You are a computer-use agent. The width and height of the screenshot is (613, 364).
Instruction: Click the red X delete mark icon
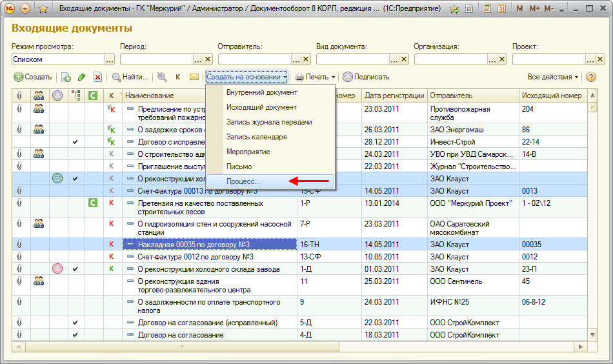[97, 77]
